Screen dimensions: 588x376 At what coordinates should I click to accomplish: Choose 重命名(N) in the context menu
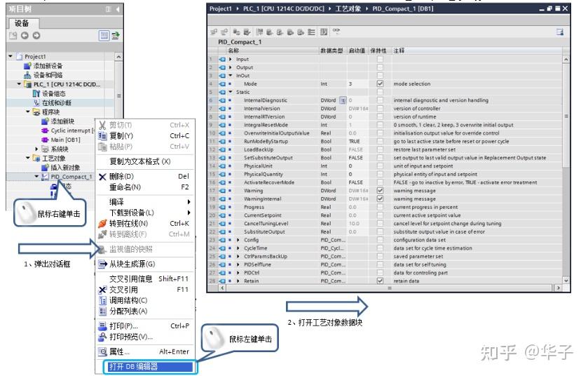[x=145, y=187]
